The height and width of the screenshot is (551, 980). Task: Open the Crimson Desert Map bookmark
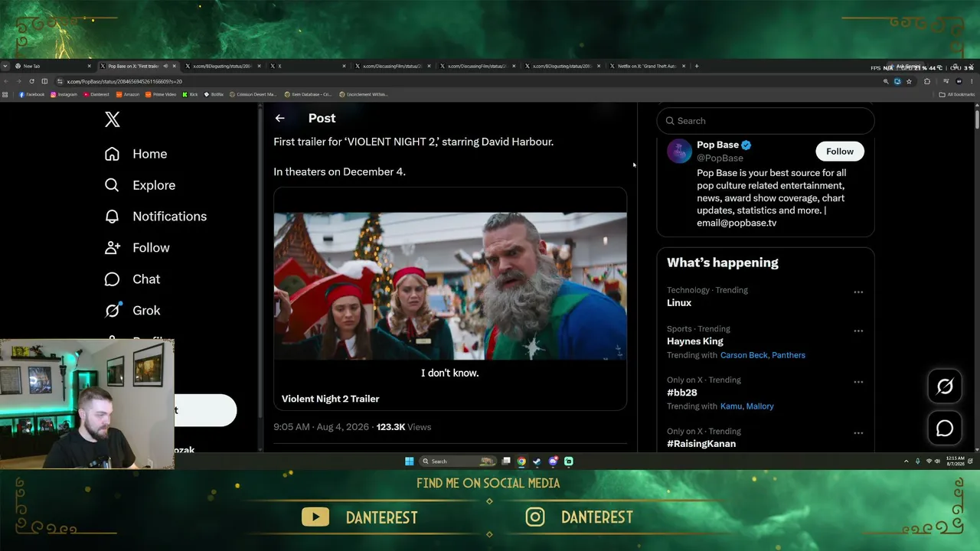click(253, 95)
